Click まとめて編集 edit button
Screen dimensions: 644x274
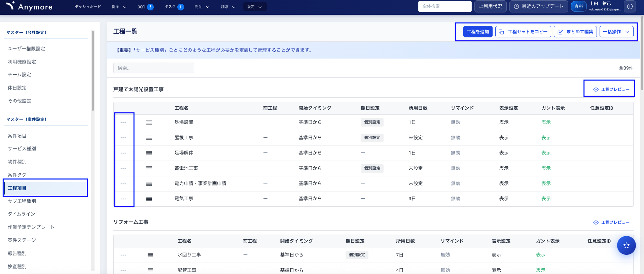[575, 32]
